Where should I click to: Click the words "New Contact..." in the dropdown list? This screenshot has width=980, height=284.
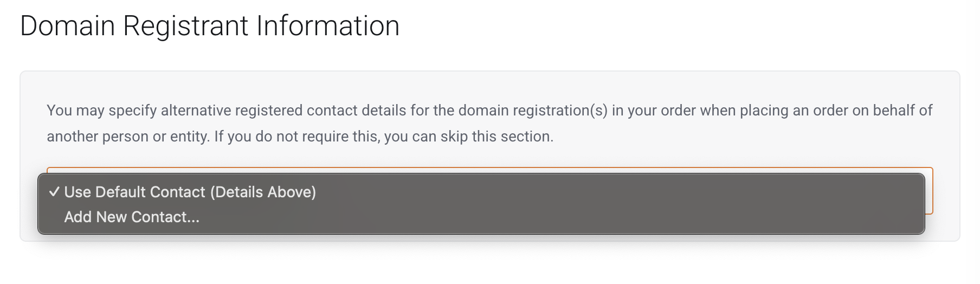[x=147, y=217]
